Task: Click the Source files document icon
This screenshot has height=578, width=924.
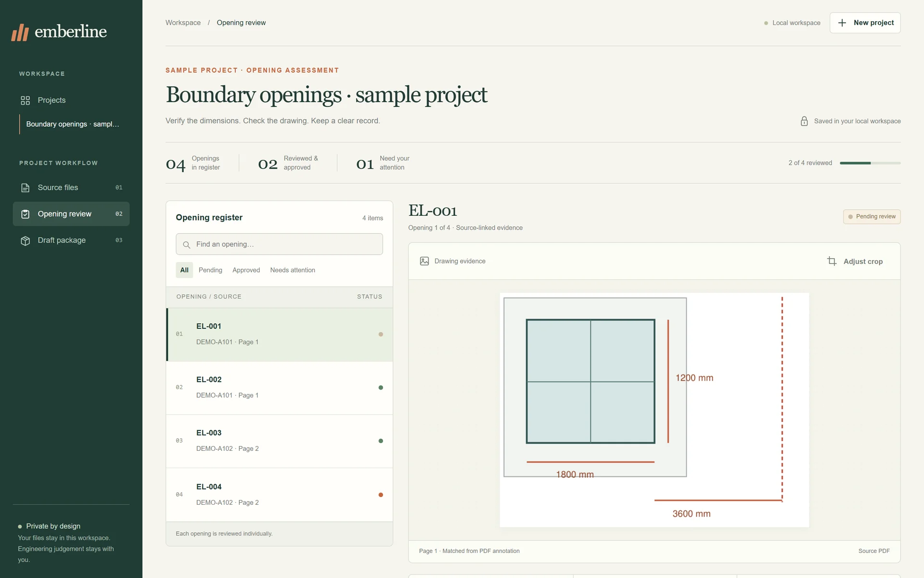Action: tap(26, 188)
